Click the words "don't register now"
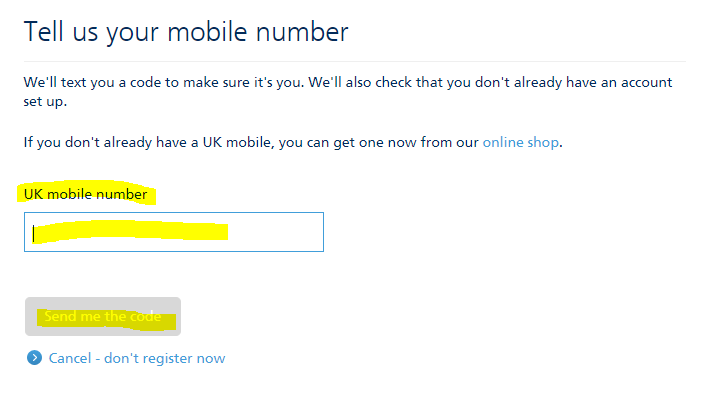The height and width of the screenshot is (395, 712). (164, 358)
